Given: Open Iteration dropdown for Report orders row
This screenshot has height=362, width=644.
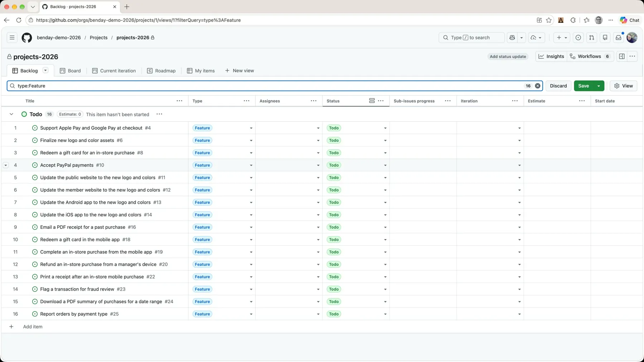Looking at the screenshot, I should [x=519, y=314].
